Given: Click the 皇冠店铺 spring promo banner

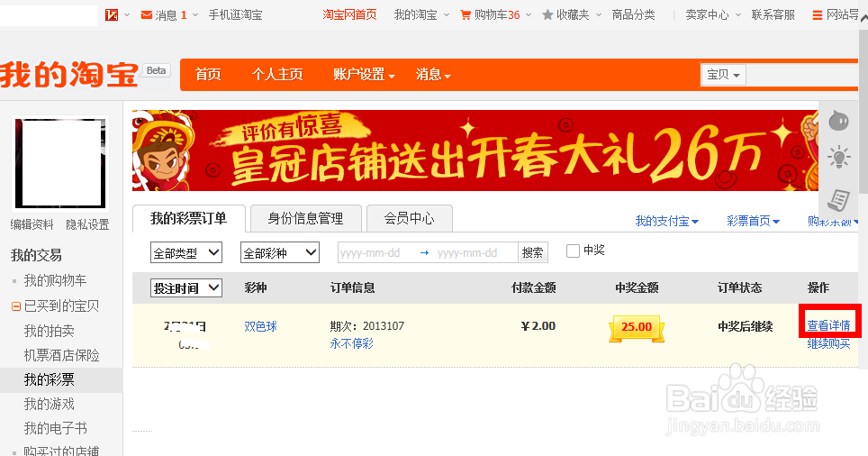Looking at the screenshot, I should pyautogui.click(x=475, y=150).
